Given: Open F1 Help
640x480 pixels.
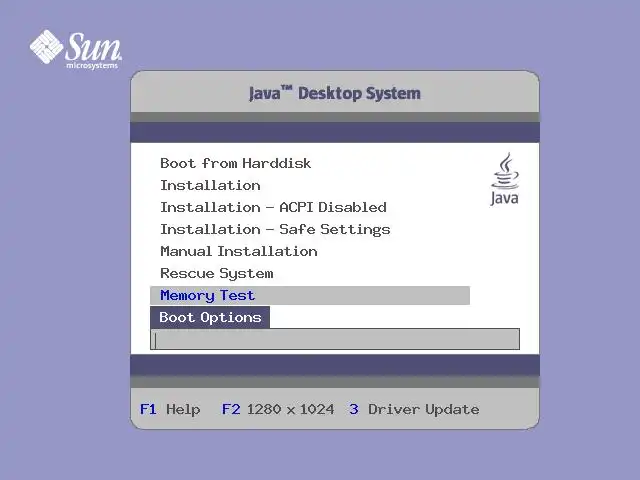Looking at the screenshot, I should click(x=170, y=409).
